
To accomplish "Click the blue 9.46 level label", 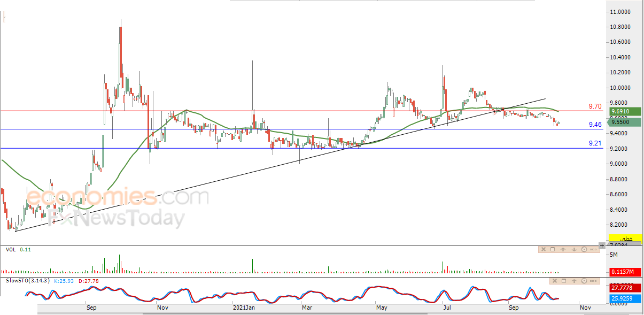I will 595,124.
